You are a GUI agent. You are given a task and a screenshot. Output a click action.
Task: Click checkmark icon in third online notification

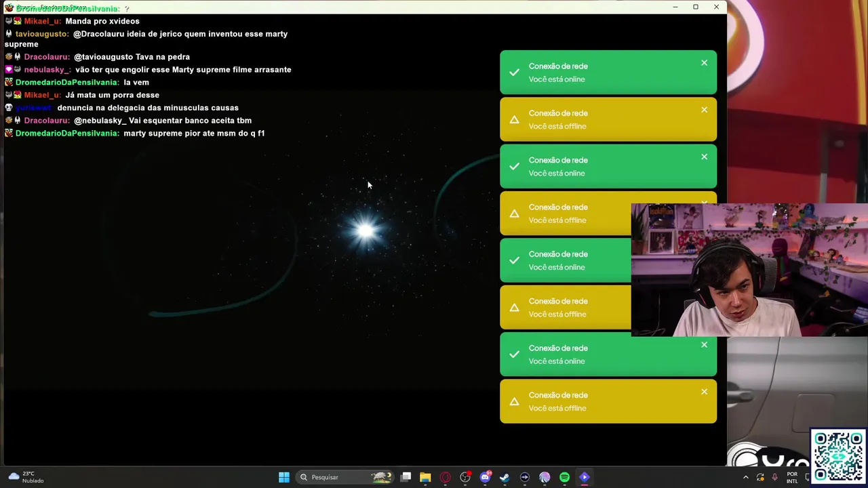coord(514,260)
